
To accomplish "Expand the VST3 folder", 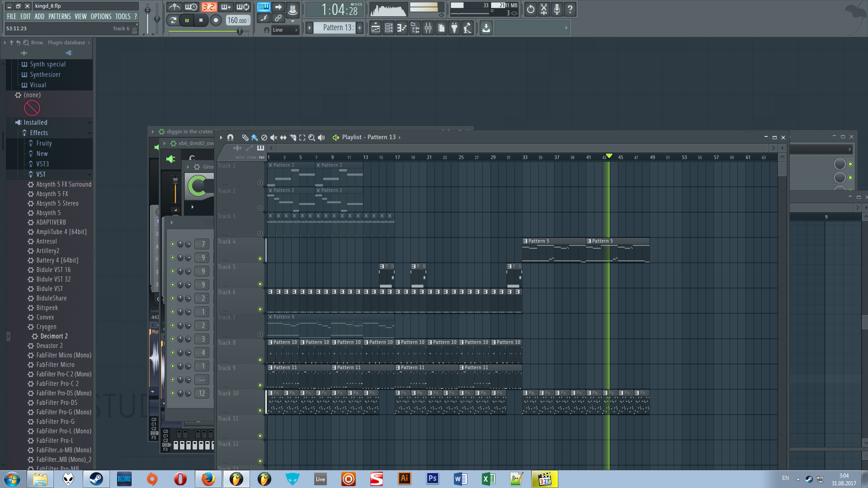I will 42,164.
